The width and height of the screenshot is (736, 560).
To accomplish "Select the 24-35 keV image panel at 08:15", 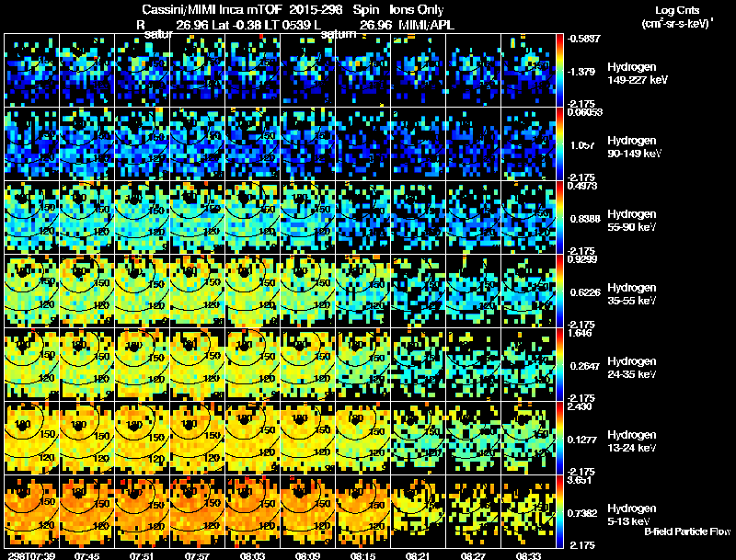I will pyautogui.click(x=362, y=365).
